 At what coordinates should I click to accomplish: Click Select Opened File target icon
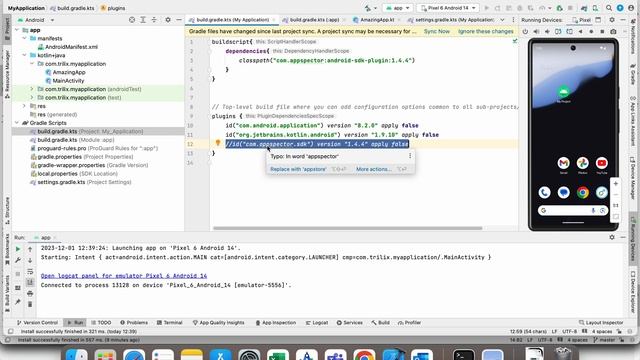pos(132,20)
